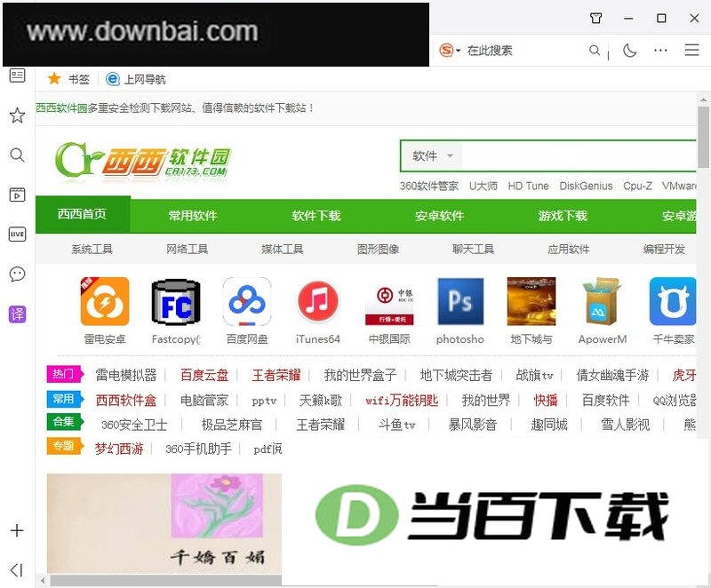The image size is (711, 588).
Task: Click the U大师 hot search link
Action: [483, 186]
